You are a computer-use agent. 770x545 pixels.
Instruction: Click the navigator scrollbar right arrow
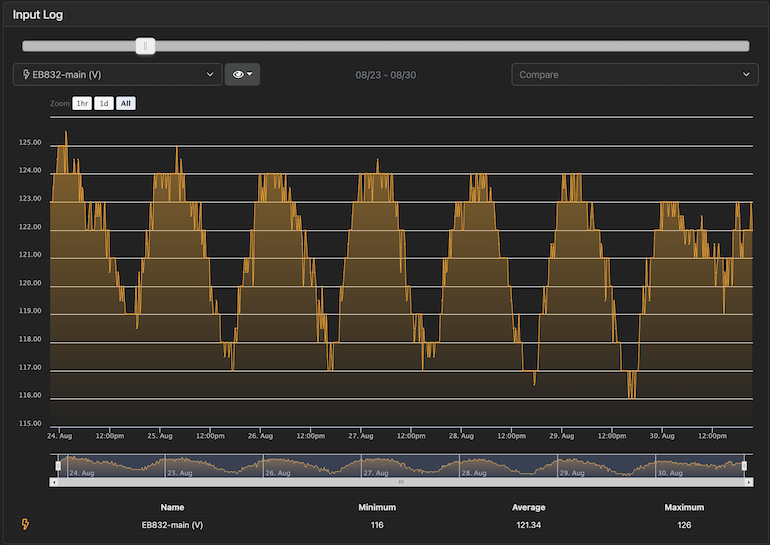pyautogui.click(x=748, y=482)
